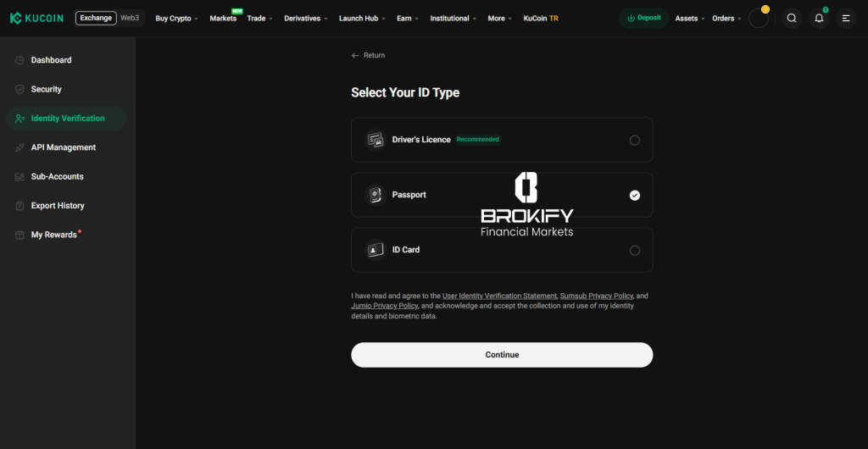The height and width of the screenshot is (449, 868).
Task: Open the profile avatar circle
Action: click(759, 19)
